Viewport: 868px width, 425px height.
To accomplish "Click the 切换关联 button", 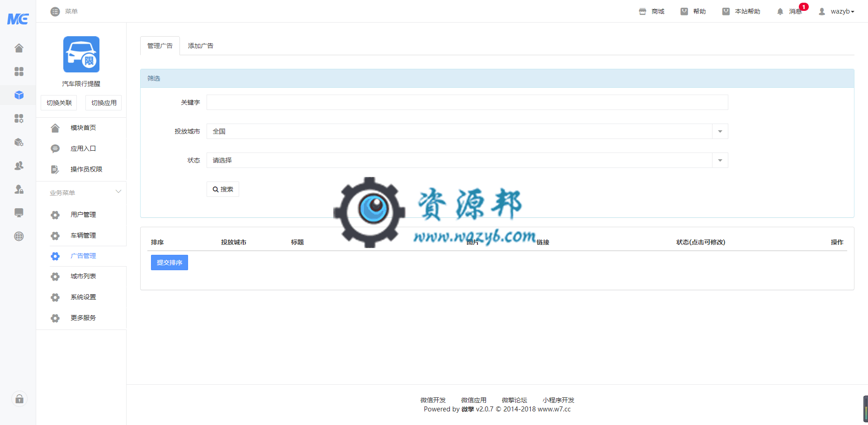I will point(59,103).
